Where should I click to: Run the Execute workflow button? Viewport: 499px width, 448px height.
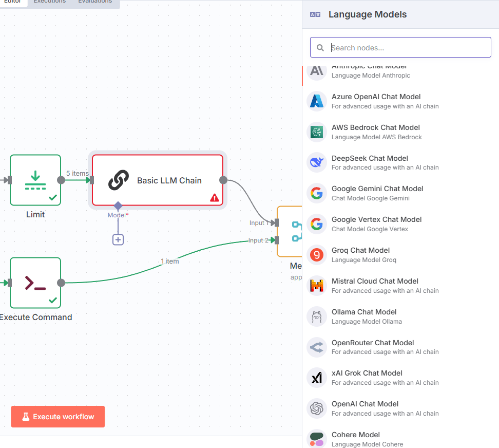point(58,417)
